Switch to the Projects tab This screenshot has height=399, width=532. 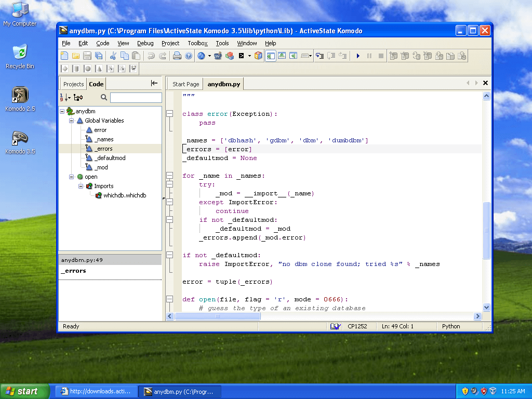tap(73, 84)
